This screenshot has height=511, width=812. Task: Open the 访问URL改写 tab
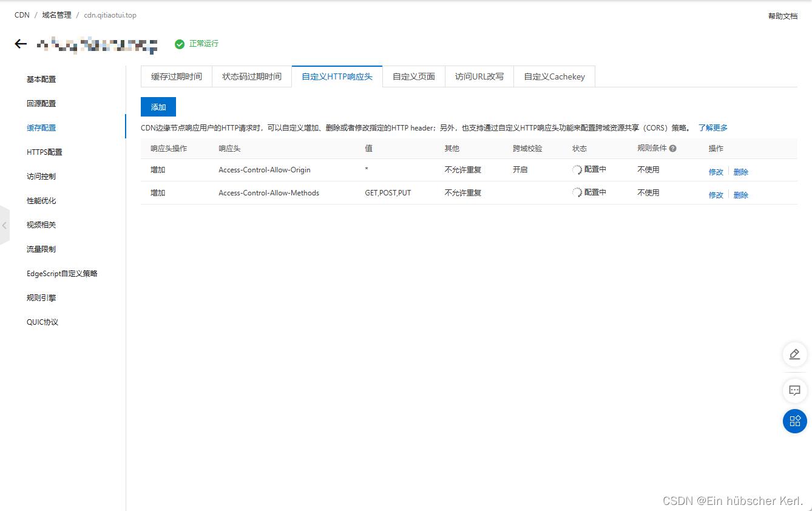click(479, 76)
